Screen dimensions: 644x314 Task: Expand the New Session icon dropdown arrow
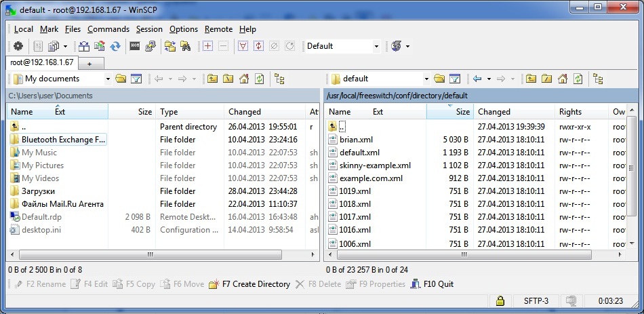tap(407, 46)
